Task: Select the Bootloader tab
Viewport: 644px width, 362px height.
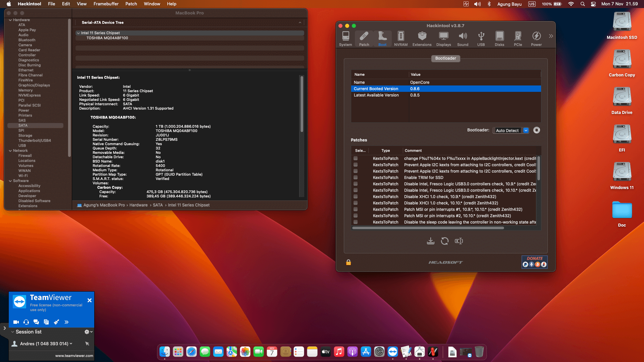Action: point(445,58)
